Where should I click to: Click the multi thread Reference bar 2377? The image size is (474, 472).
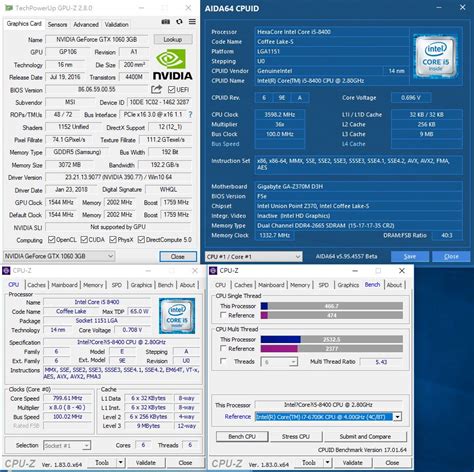pyautogui.click(x=332, y=349)
